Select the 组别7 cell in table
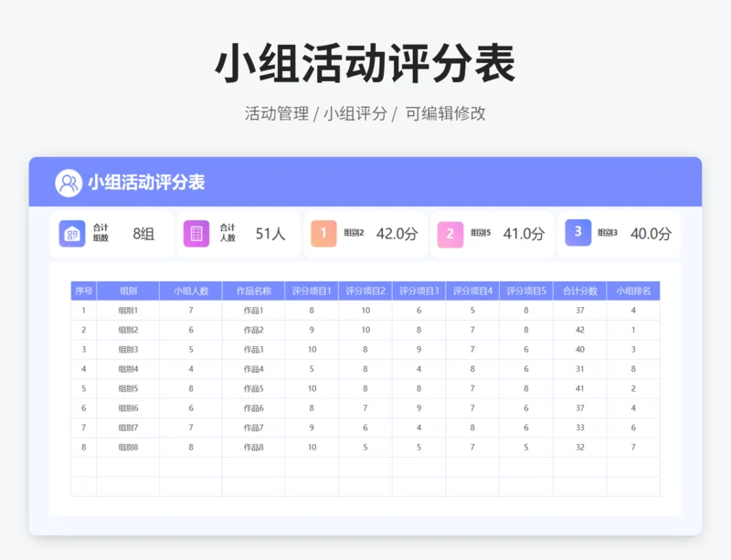 (128, 428)
